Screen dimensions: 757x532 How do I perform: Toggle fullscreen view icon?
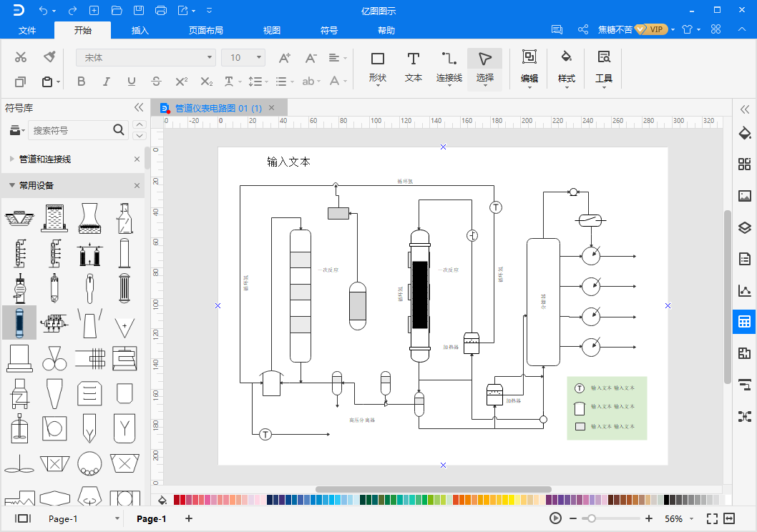(712, 518)
